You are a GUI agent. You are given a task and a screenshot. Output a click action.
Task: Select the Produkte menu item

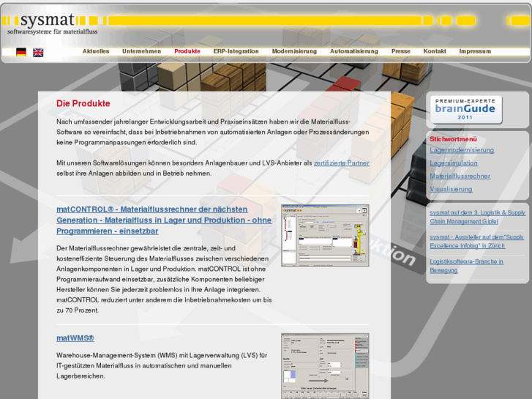click(187, 51)
